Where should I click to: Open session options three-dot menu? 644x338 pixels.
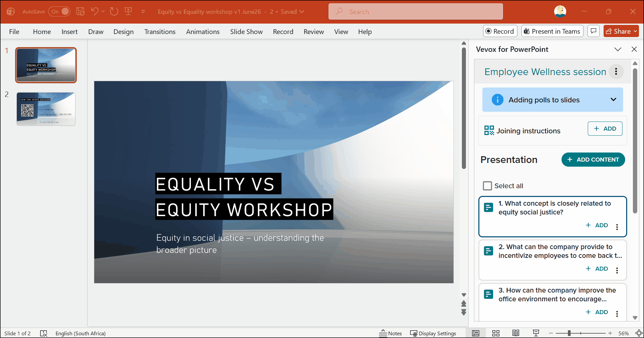tap(616, 71)
